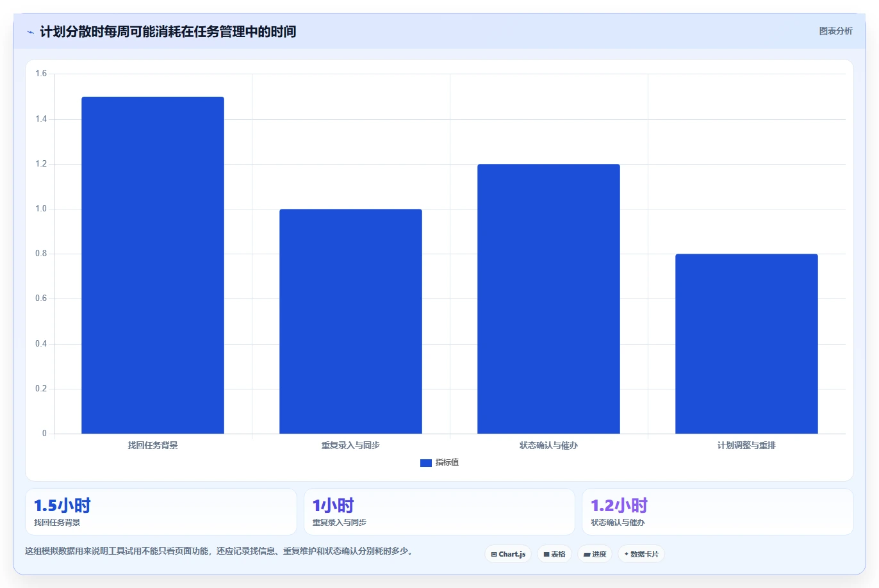Image resolution: width=879 pixels, height=588 pixels.
Task: Click 状态确认与催办 caption under 1.2小时
Action: [x=618, y=523]
